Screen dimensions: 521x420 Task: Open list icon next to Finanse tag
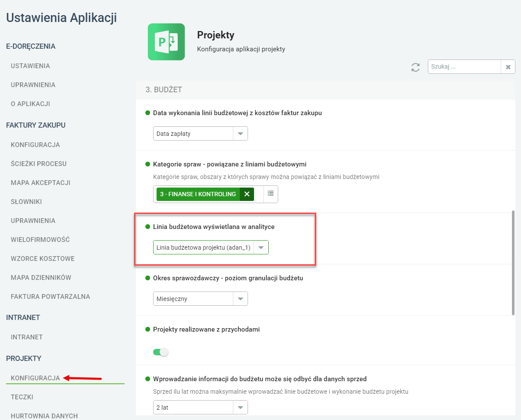[x=271, y=194]
